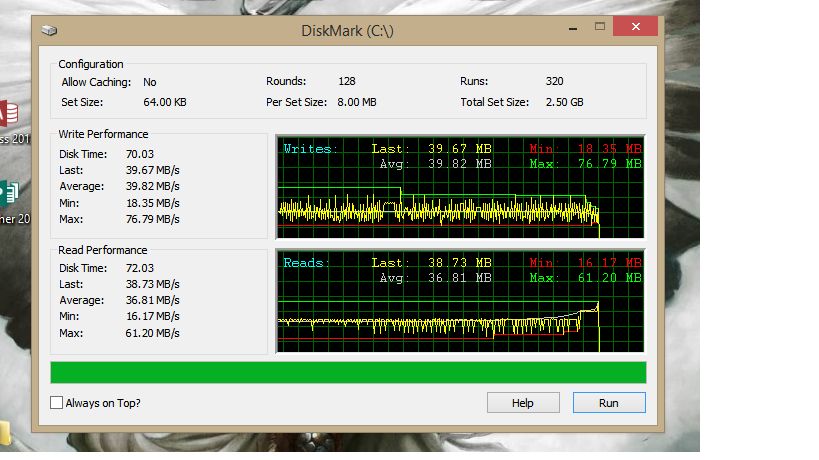The height and width of the screenshot is (460, 819).
Task: Click Write Max value 76.79 MB/s
Action: 153,219
